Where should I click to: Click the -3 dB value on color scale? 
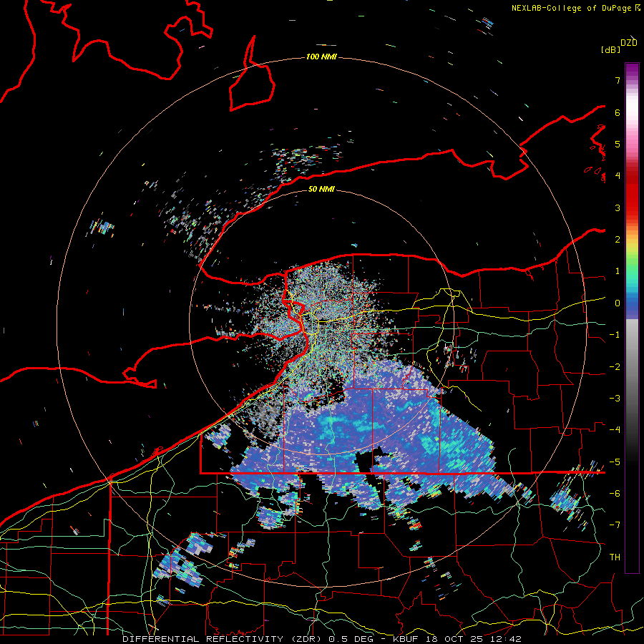(615, 399)
